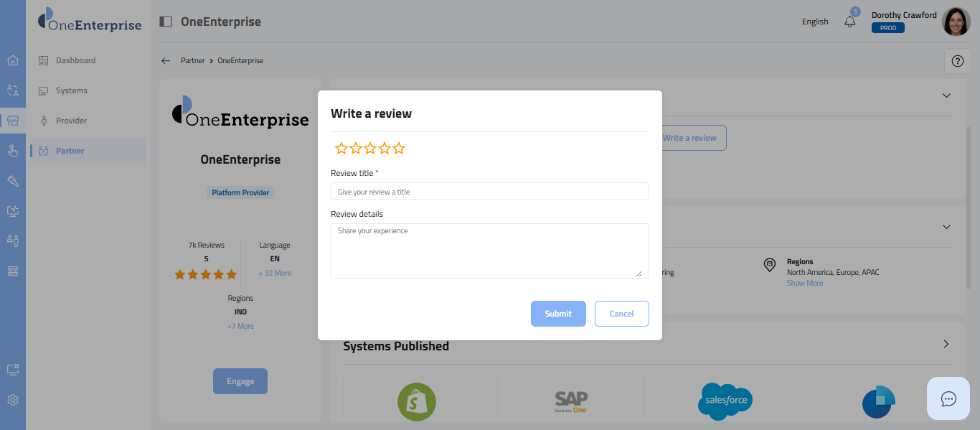
Task: Click the home icon in left rail
Action: [x=12, y=60]
